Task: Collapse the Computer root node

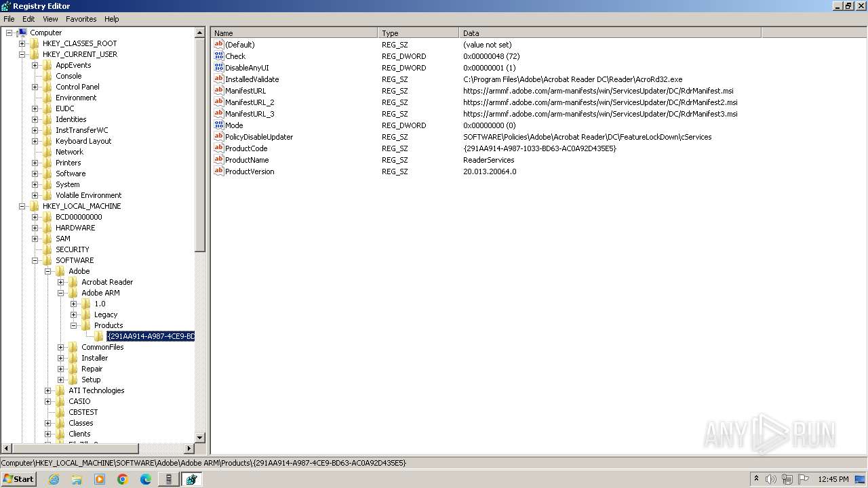Action: click(x=9, y=33)
